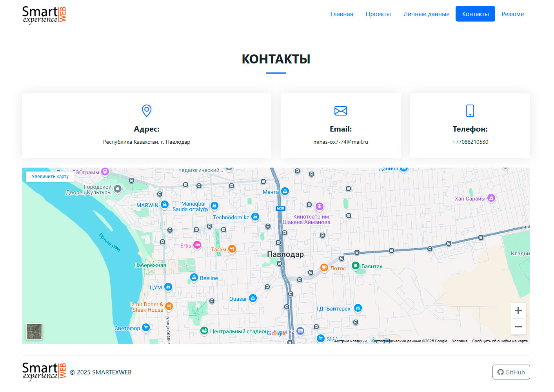Open the Резюме navigation link
The height and width of the screenshot is (392, 554).
coord(512,14)
